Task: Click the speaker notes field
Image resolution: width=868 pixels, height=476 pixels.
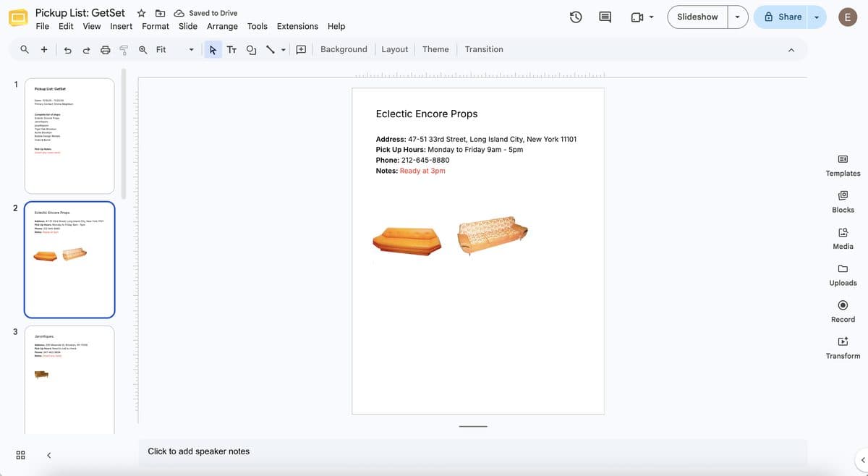Action: pyautogui.click(x=472, y=451)
